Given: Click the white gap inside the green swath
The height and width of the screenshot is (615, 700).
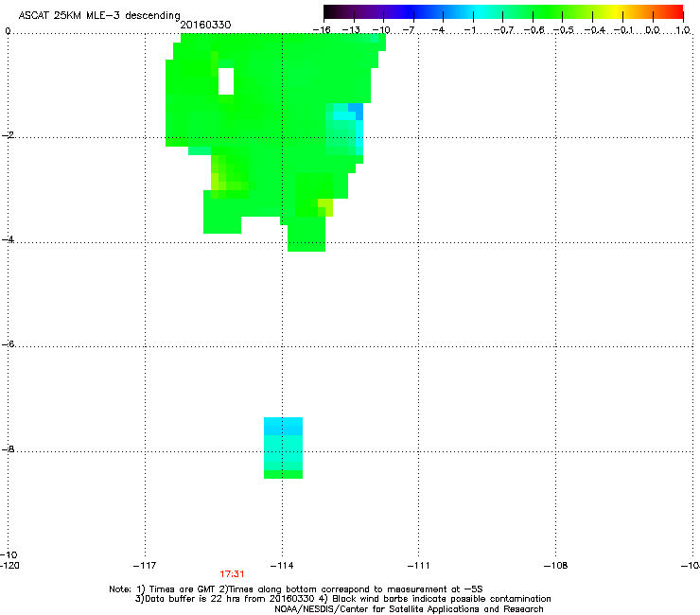Looking at the screenshot, I should 226,81.
